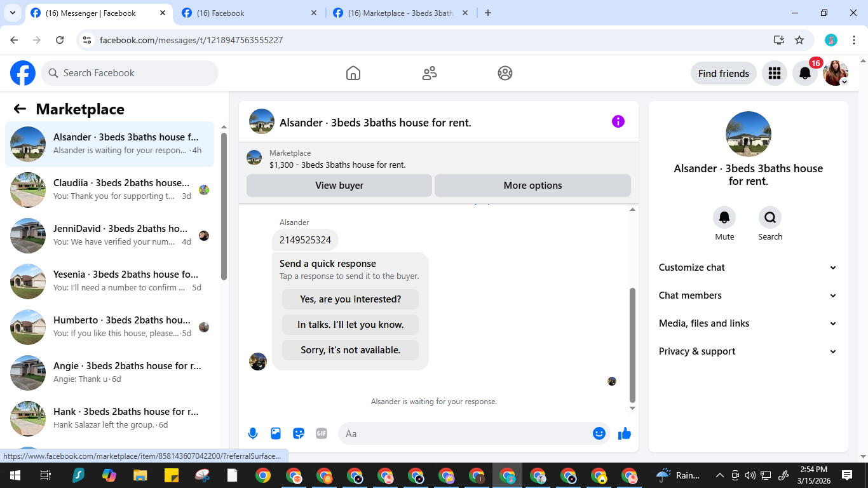The image size is (868, 488).
Task: Choose a sticker from the sticker icon
Action: coord(299,433)
